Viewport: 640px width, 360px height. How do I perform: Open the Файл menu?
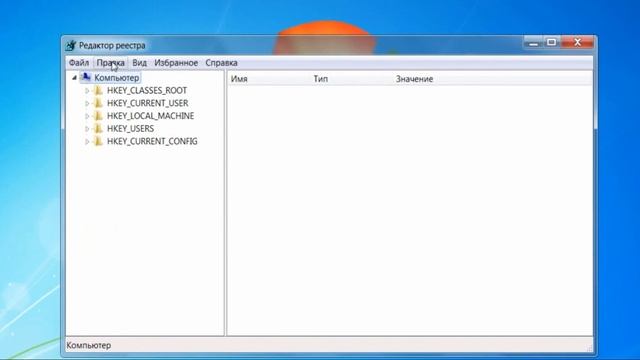[79, 63]
